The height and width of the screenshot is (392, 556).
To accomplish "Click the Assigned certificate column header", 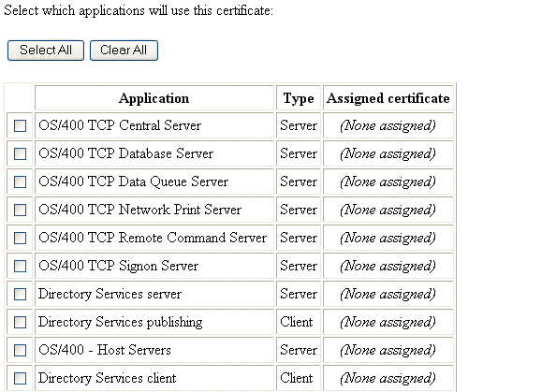I will point(388,98).
